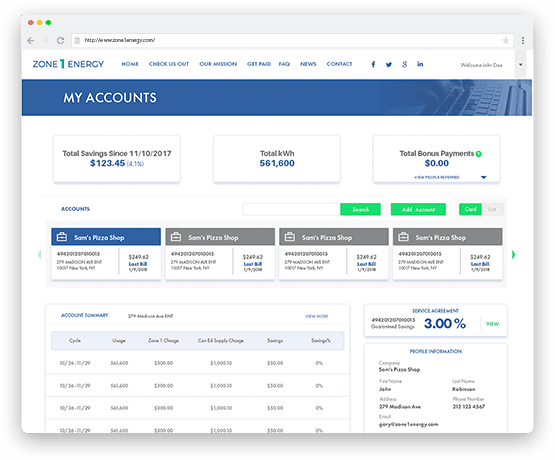
Task: Open the CHECK US OUT menu item
Action: coord(169,64)
